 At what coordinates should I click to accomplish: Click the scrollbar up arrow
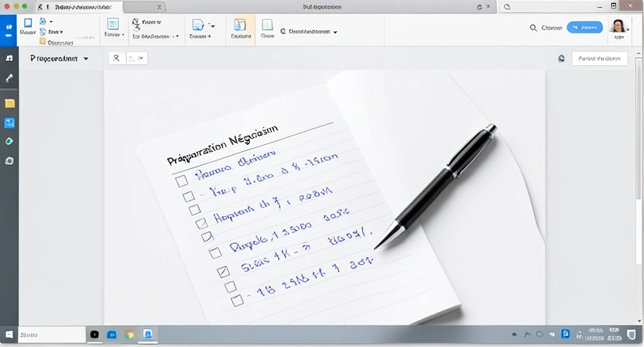coord(639,53)
